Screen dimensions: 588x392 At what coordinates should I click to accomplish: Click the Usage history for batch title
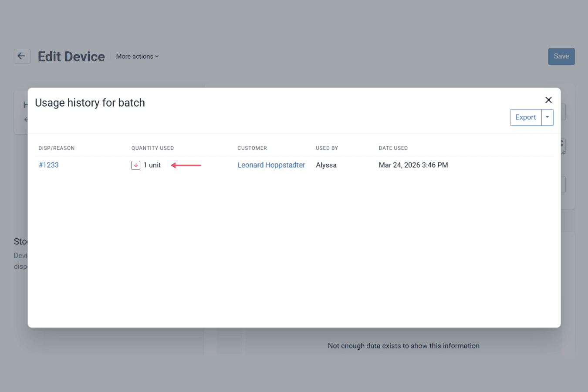[90, 103]
